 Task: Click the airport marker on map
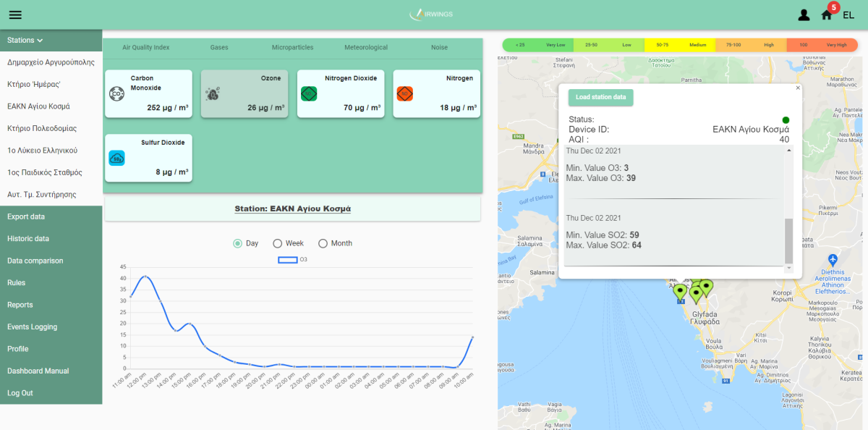[x=833, y=259]
